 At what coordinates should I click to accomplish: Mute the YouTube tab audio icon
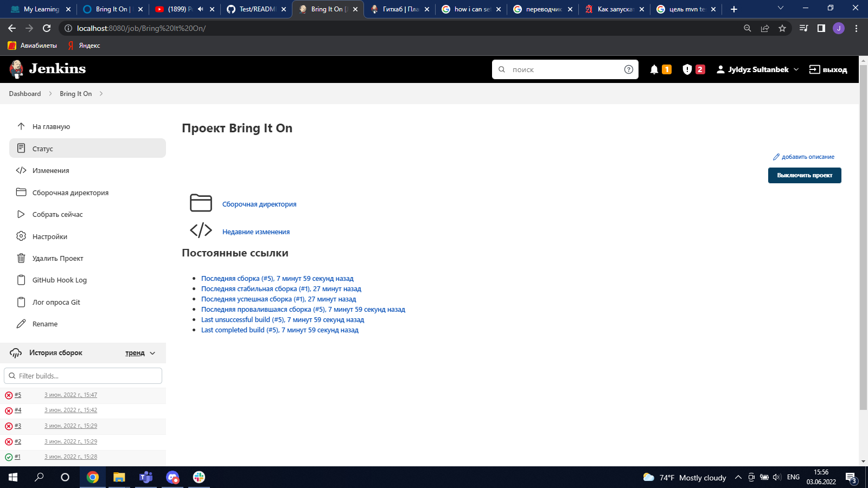[201, 9]
